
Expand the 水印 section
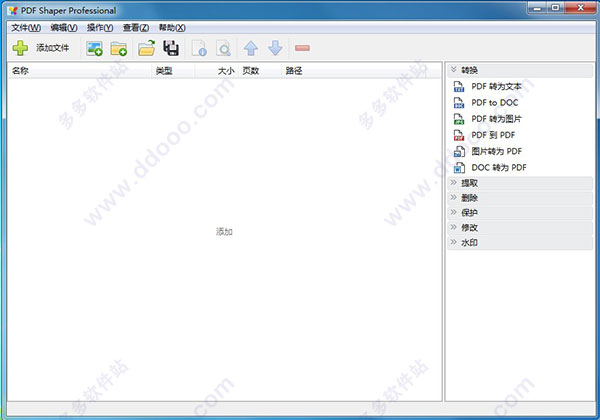[520, 243]
